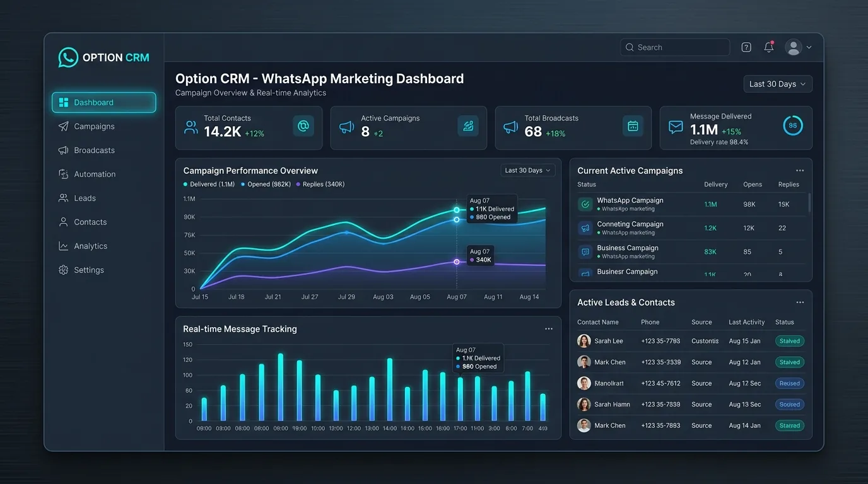This screenshot has width=868, height=484.
Task: Click phone number +123 45-7612
Action: click(660, 383)
